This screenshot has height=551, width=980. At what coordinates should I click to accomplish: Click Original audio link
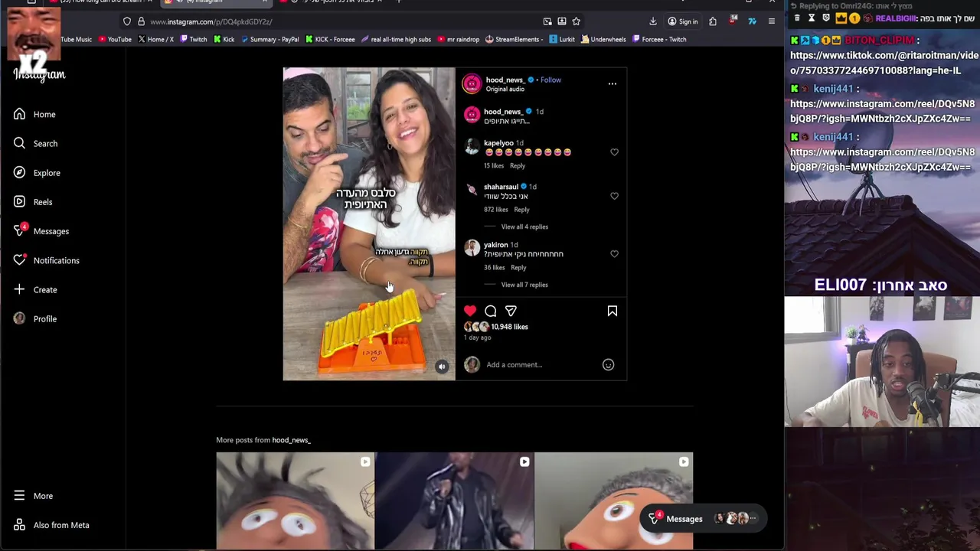point(505,89)
